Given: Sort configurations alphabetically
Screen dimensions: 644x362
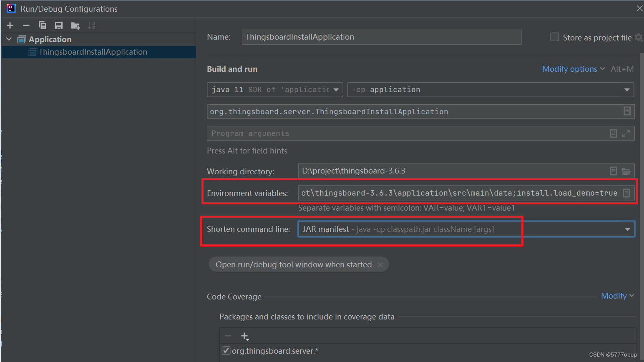Looking at the screenshot, I should tap(91, 25).
